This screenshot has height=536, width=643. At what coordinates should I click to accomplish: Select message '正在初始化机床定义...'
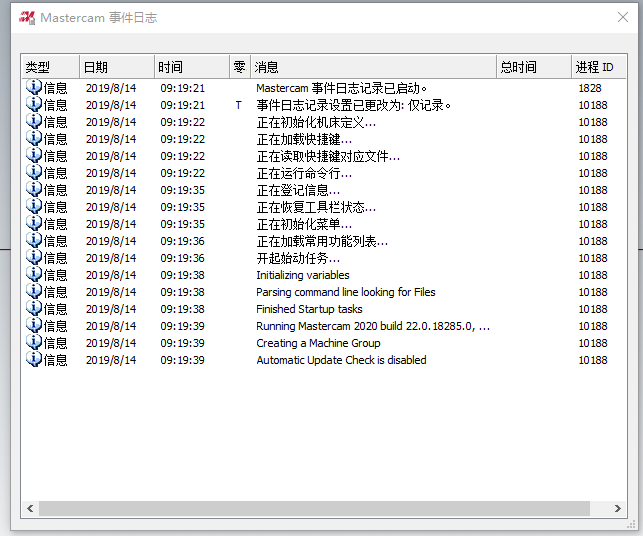316,122
